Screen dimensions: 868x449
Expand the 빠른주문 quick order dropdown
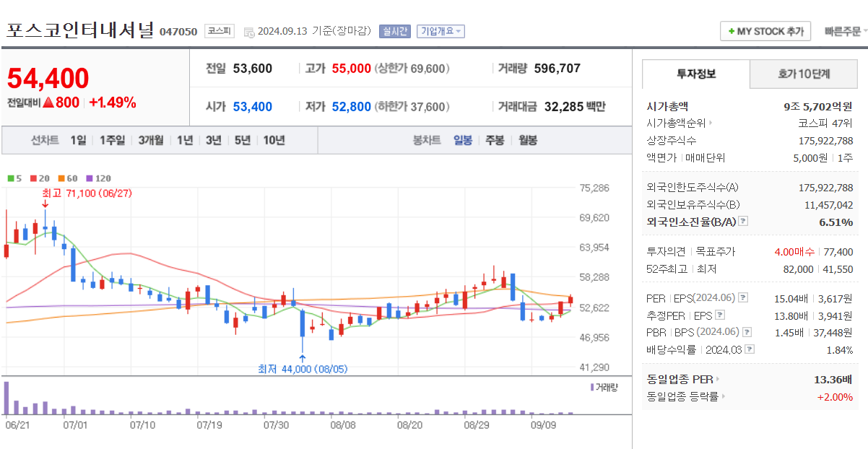pos(846,31)
